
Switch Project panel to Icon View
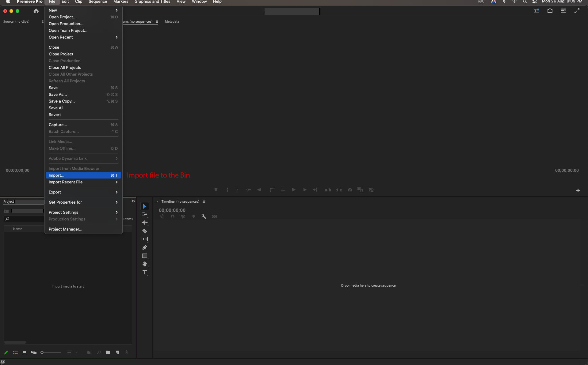(25, 352)
